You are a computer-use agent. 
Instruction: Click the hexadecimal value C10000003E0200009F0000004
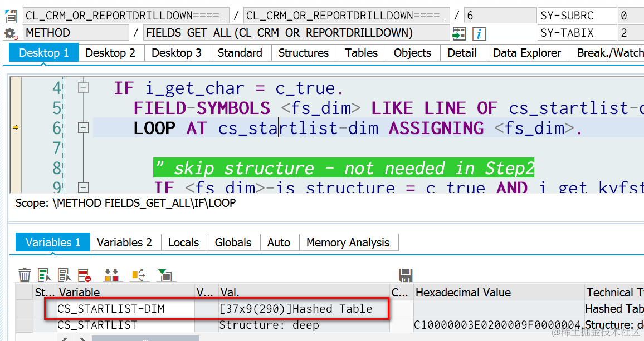[x=499, y=325]
